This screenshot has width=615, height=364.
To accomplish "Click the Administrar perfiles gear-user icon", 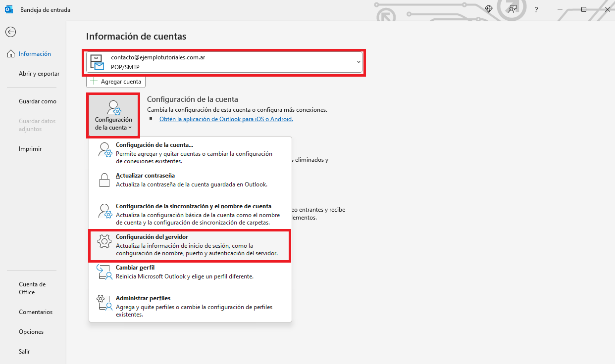I will pyautogui.click(x=105, y=302).
